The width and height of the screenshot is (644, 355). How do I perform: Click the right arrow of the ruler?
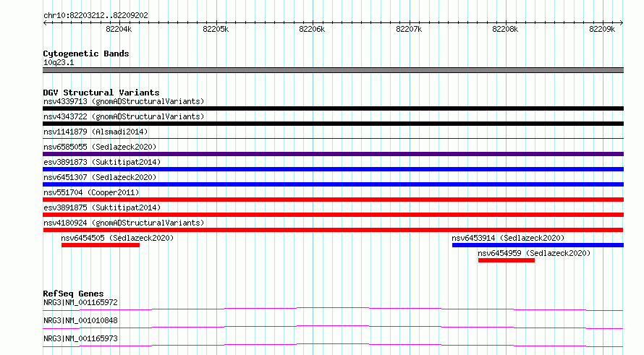pos(621,22)
